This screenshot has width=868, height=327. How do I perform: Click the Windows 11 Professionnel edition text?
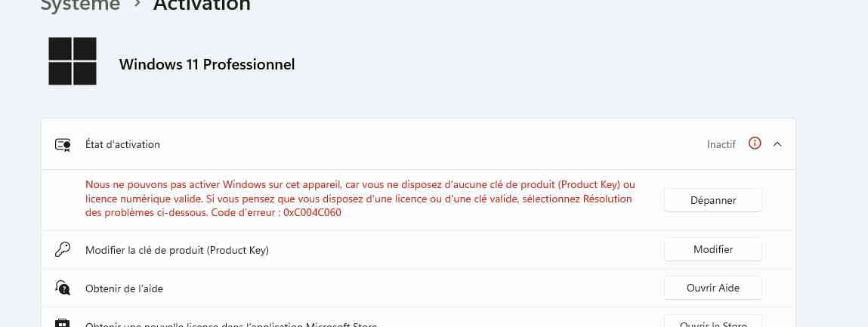[207, 65]
